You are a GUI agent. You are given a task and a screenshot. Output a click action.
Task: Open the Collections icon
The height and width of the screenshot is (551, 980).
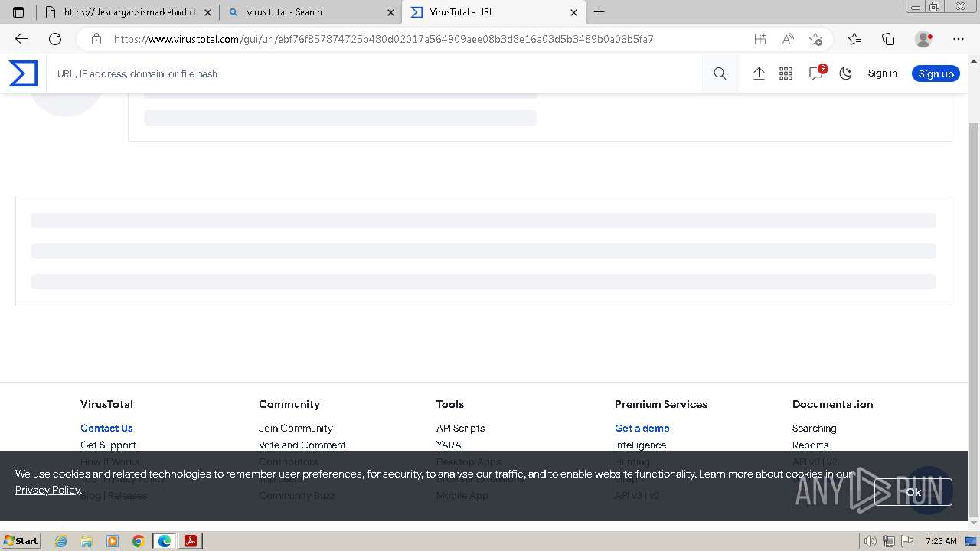coord(888,39)
